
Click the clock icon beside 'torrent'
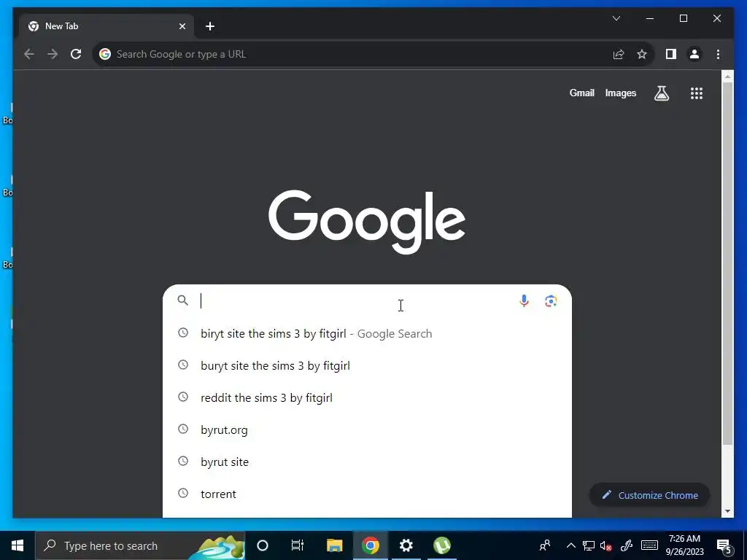(x=183, y=493)
